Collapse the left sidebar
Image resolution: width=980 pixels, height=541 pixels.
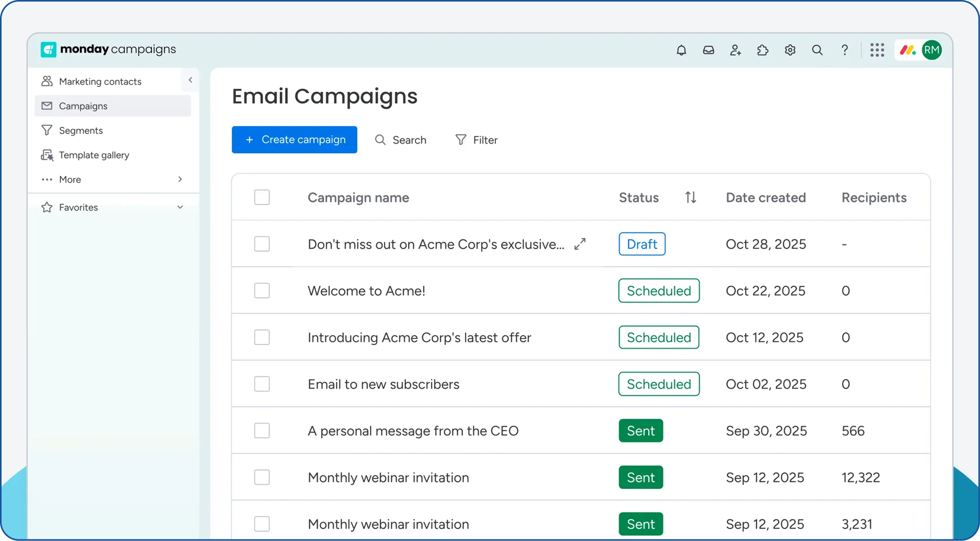pos(190,80)
